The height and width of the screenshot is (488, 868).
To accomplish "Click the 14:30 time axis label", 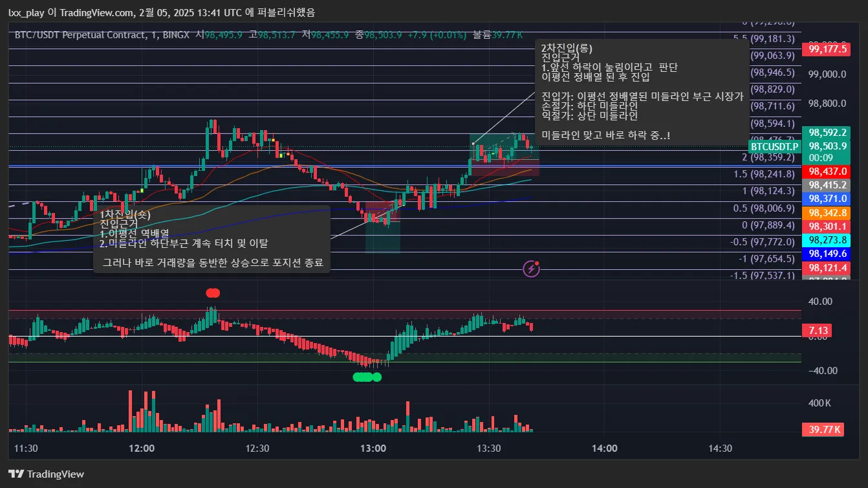I will [x=720, y=448].
